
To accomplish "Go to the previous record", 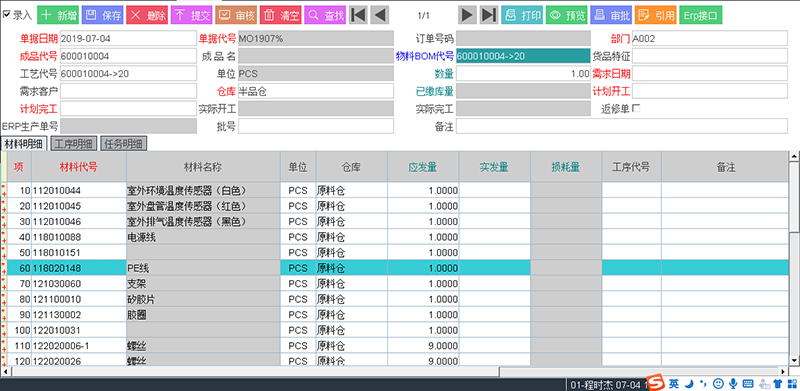I will click(x=379, y=15).
